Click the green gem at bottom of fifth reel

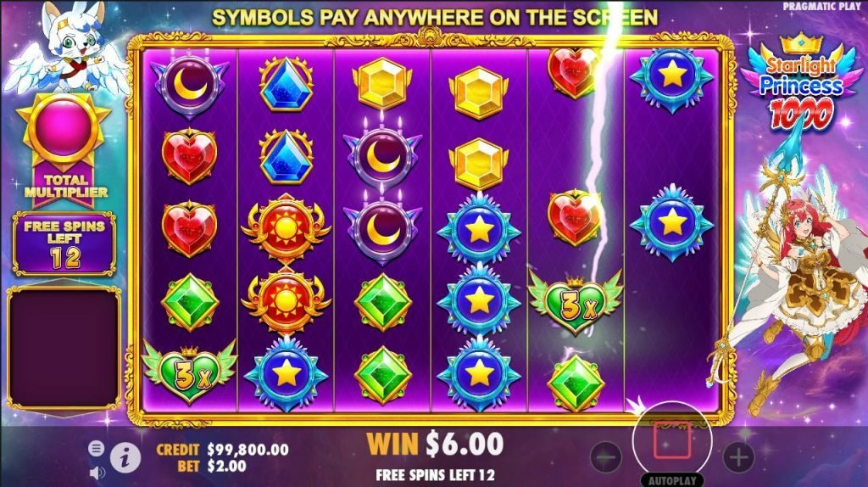click(576, 383)
